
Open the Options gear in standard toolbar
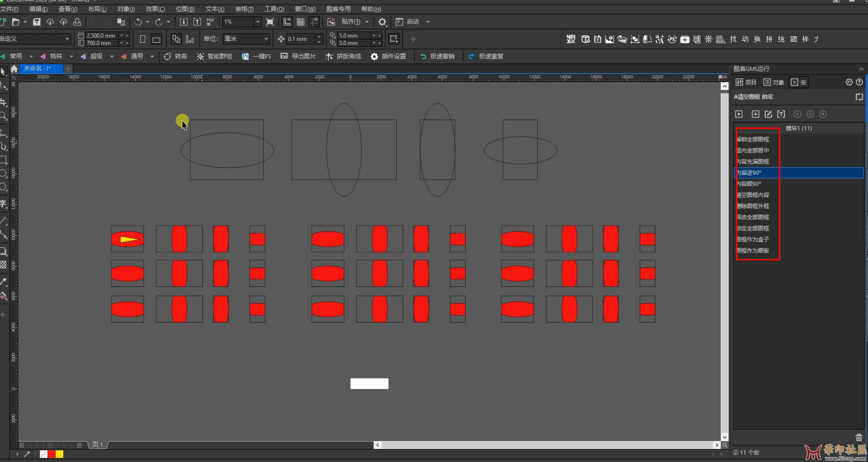click(x=382, y=22)
